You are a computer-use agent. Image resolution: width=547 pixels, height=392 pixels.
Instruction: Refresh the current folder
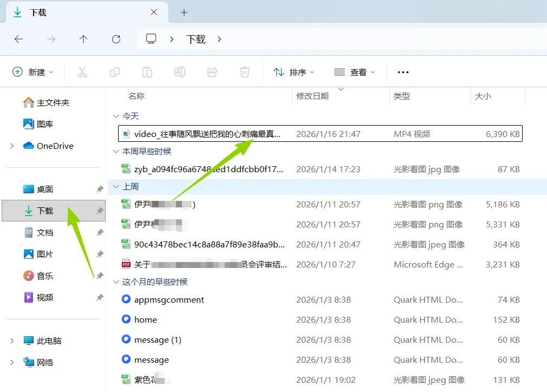116,39
